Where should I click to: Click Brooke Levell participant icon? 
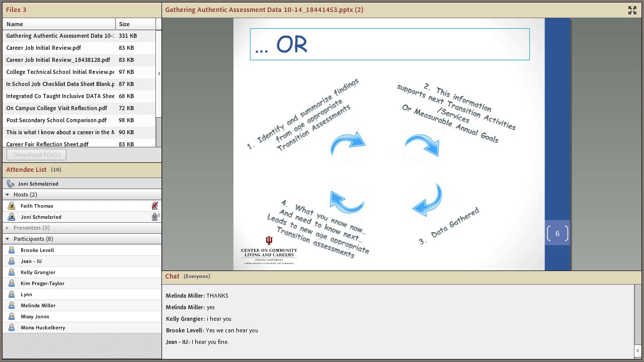click(12, 250)
